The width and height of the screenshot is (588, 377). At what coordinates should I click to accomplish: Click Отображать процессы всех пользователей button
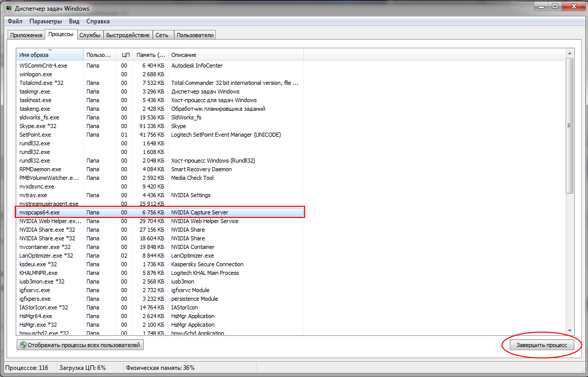pos(80,345)
